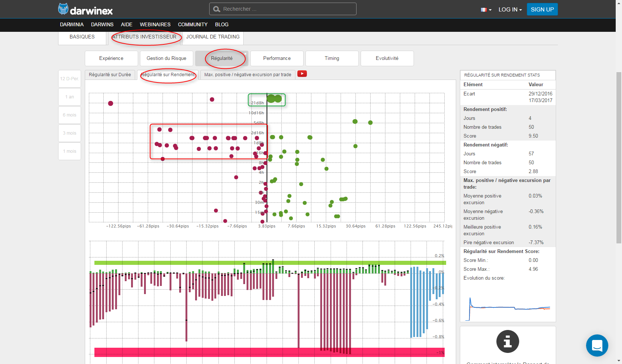Type in the Rechercher search field
Image resolution: width=622 pixels, height=364 pixels.
click(x=287, y=9)
